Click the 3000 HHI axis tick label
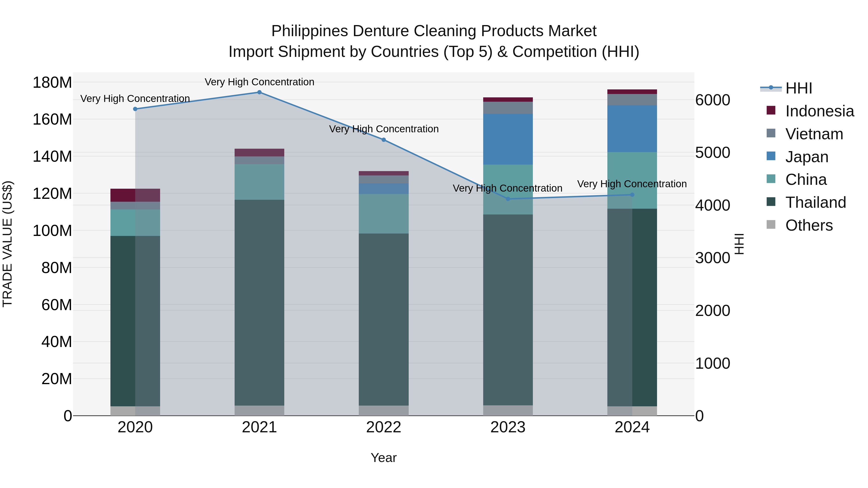This screenshot has height=488, width=868. (x=713, y=258)
